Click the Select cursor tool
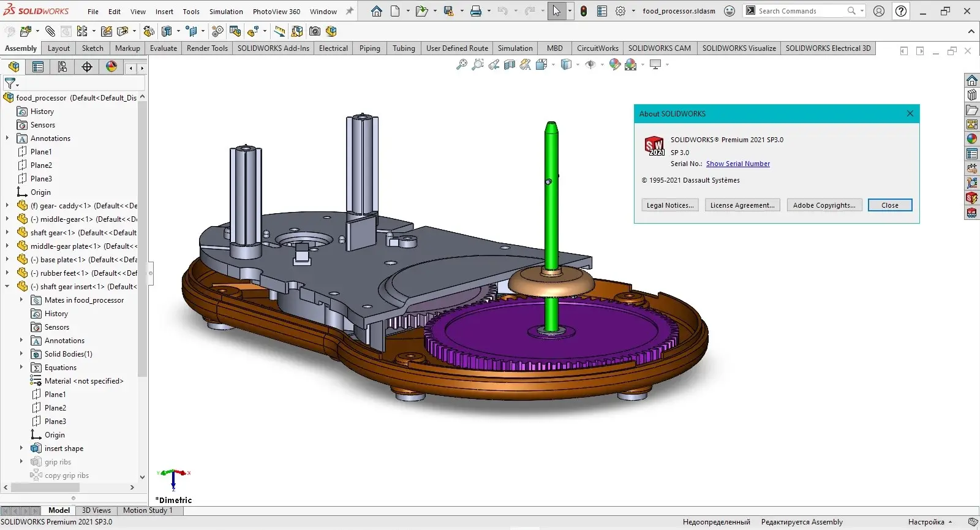The height and width of the screenshot is (530, 980). 556,11
